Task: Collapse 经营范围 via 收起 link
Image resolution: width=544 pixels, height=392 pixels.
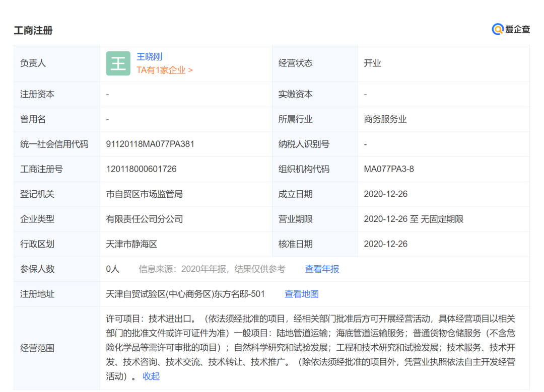Action: click(x=150, y=376)
